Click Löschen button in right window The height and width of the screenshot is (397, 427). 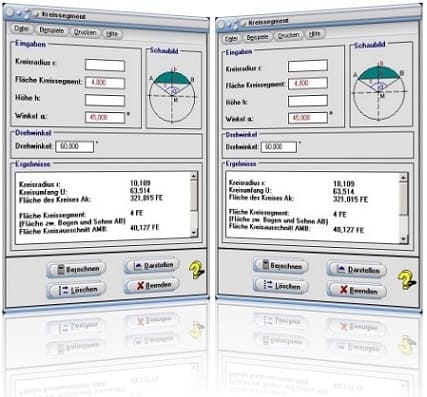point(281,286)
